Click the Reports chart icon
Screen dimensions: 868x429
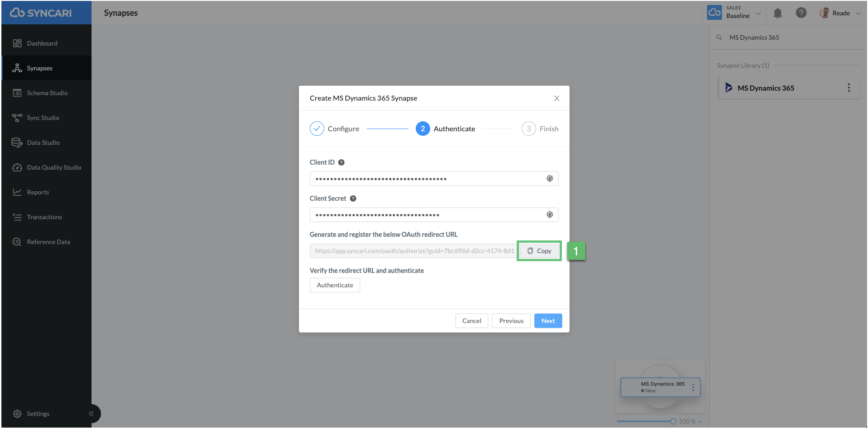(17, 192)
